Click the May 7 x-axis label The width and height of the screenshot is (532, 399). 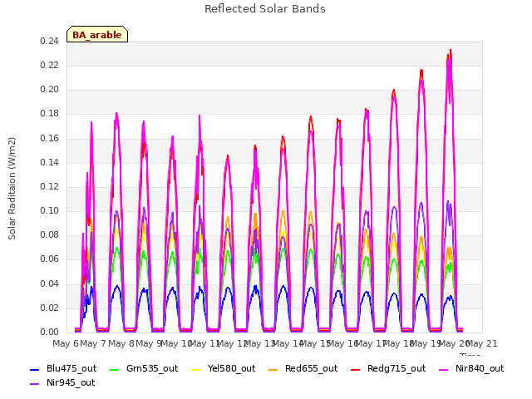coord(93,343)
